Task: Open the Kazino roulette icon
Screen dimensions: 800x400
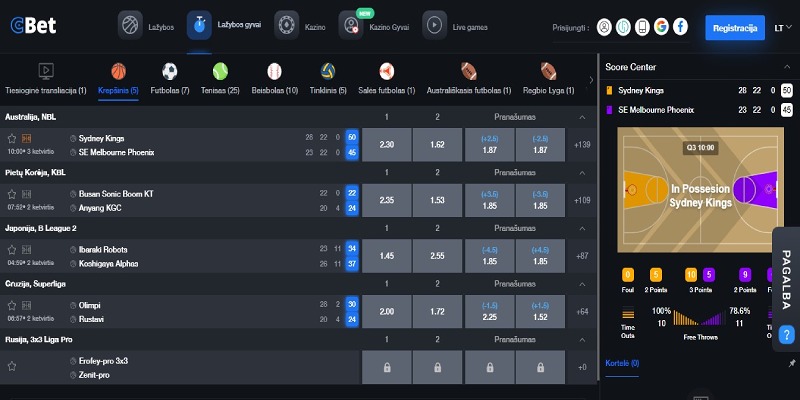Action: [286, 24]
